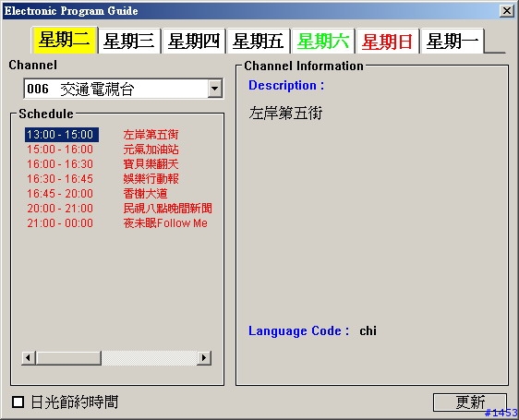Select the 16:45 - 20:00 time slot
The width and height of the screenshot is (519, 420).
60,194
